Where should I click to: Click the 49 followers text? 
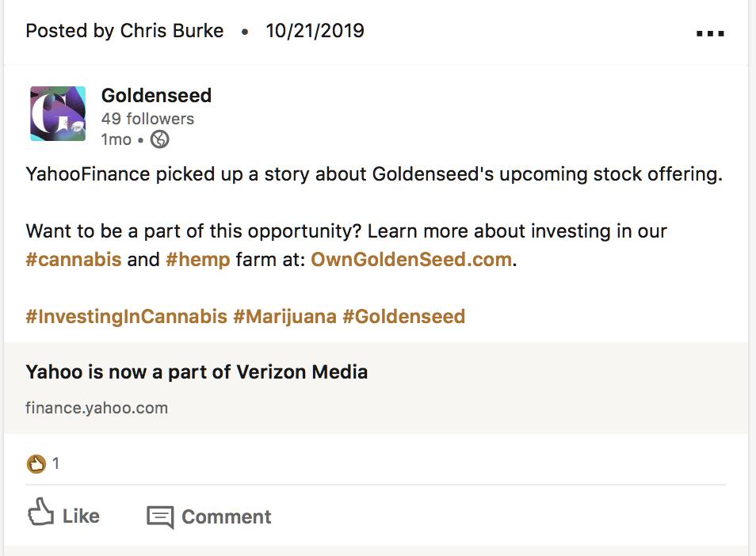pos(147,119)
